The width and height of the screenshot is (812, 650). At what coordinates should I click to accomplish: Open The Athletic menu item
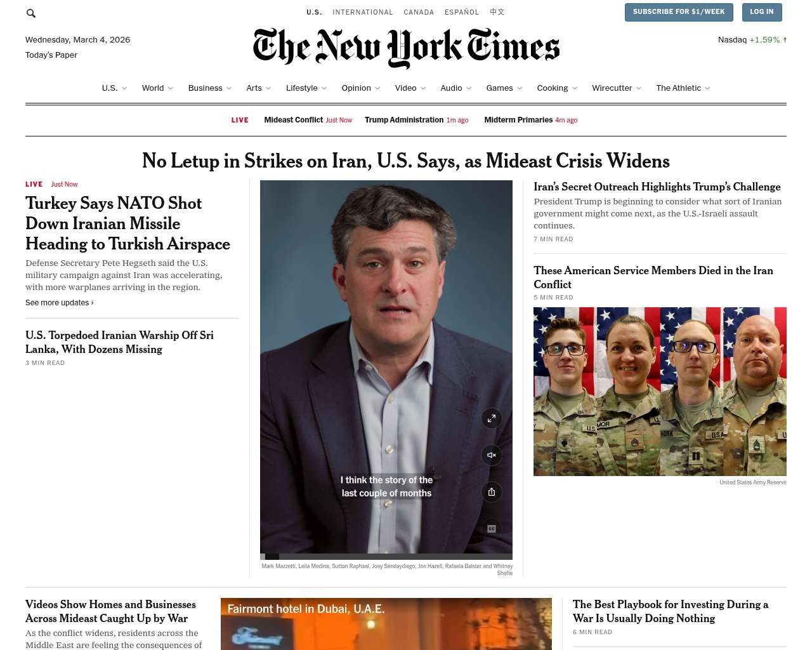pos(678,88)
